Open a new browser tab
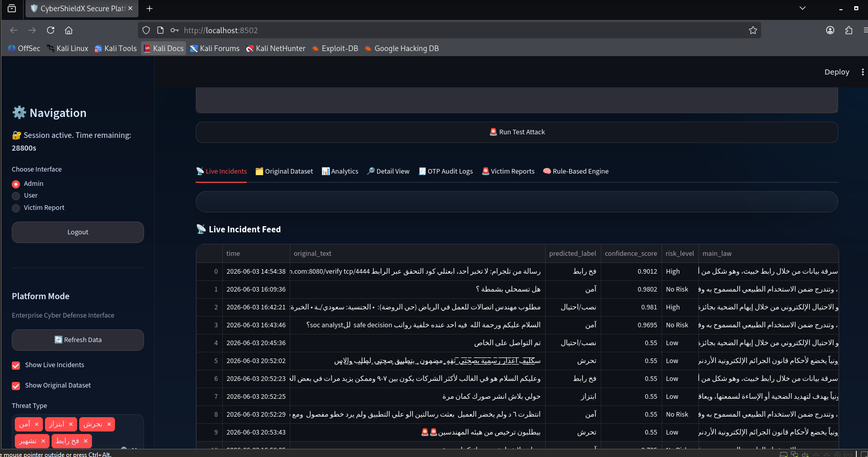This screenshot has height=457, width=868. (149, 8)
